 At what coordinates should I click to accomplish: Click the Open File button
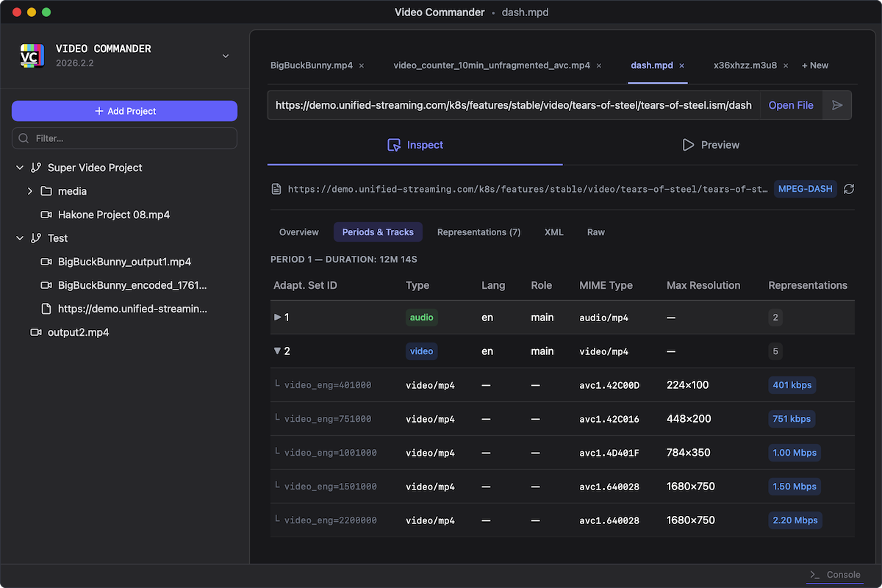point(791,104)
